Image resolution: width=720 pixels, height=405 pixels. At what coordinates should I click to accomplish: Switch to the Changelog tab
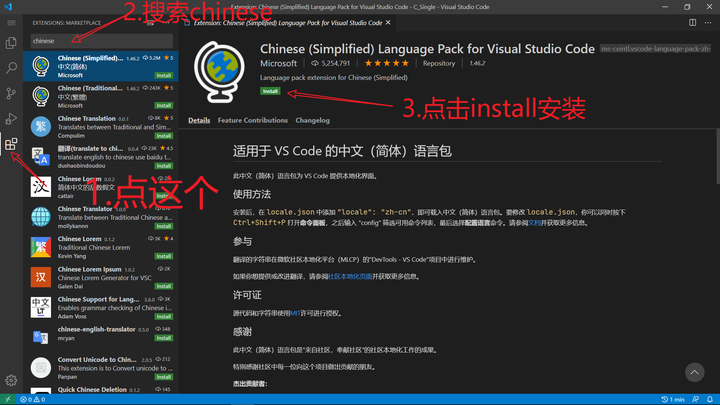[313, 120]
